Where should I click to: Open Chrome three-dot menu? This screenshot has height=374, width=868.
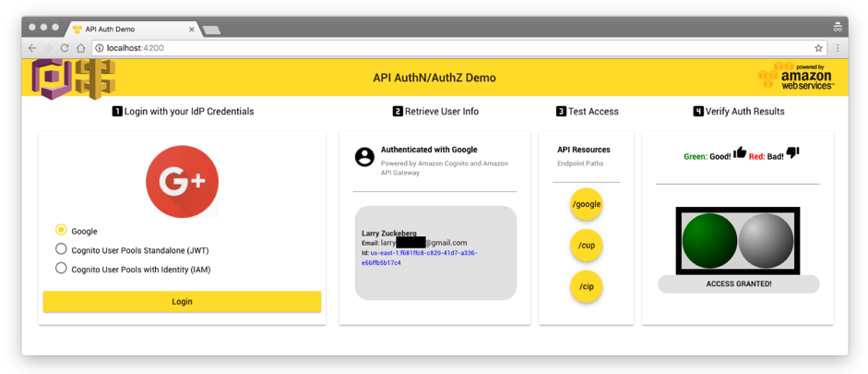pyautogui.click(x=838, y=48)
